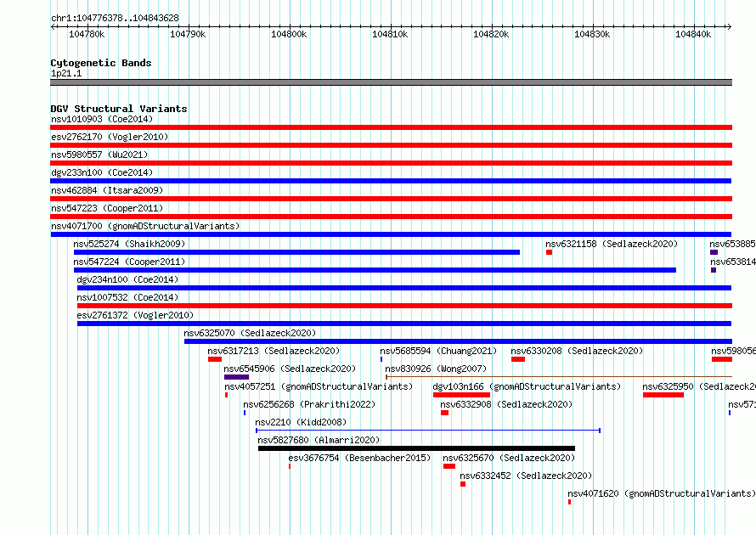This screenshot has width=756, height=535.
Task: Select the nsv547224 (Cooper2011) label
Action: [129, 262]
